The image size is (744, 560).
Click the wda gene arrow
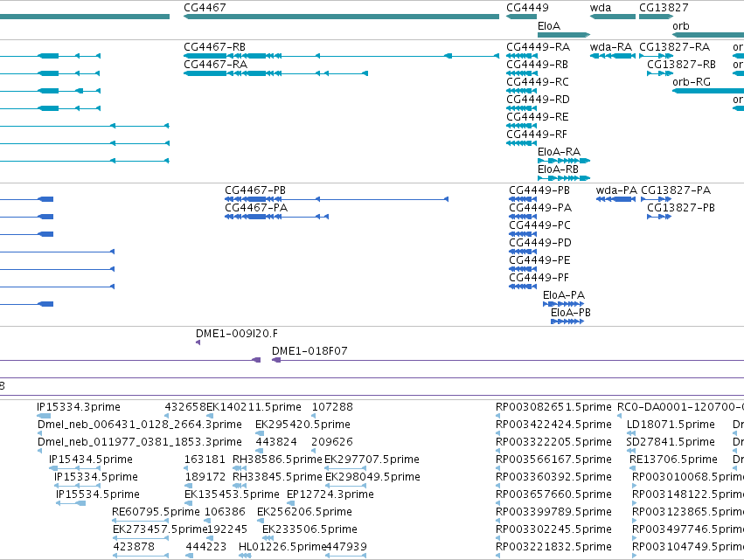pyautogui.click(x=613, y=17)
